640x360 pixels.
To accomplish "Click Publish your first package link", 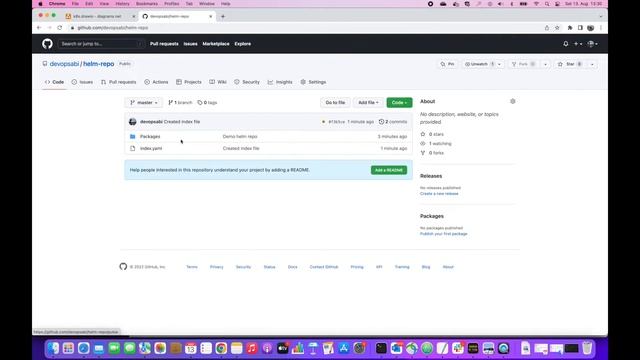I will click(444, 234).
